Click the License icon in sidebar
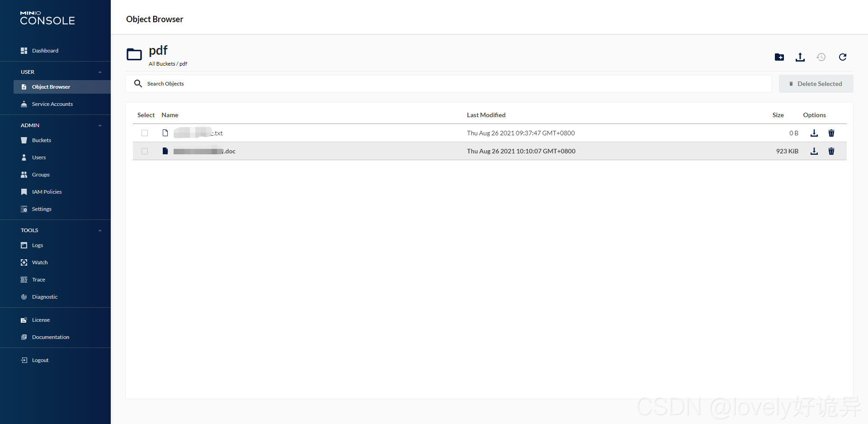Viewport: 868px width, 424px height. 24,320
